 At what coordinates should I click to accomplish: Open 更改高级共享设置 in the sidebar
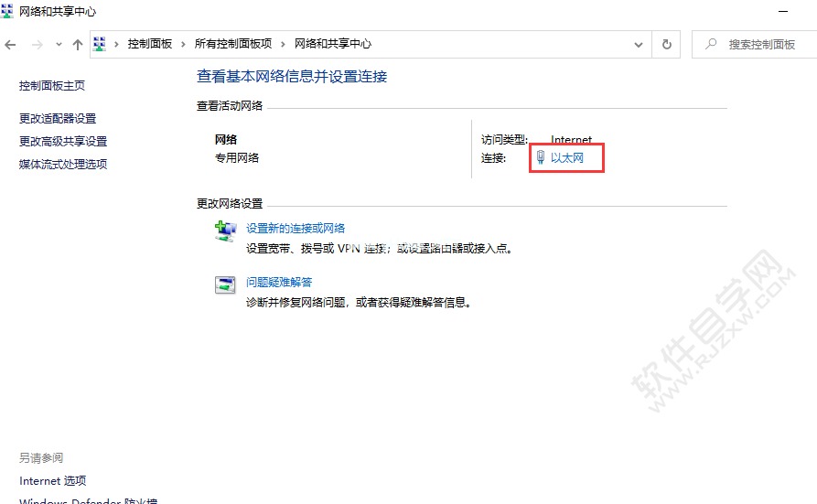point(63,142)
